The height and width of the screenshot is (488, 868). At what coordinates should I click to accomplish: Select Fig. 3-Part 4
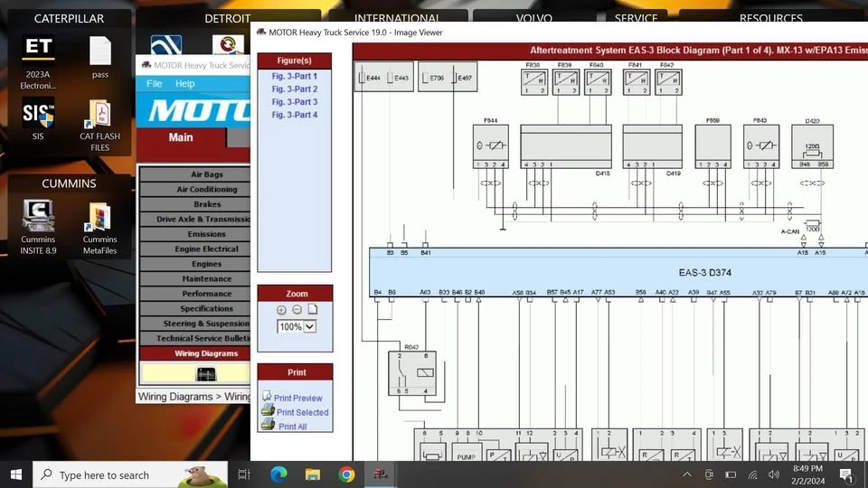click(x=295, y=115)
